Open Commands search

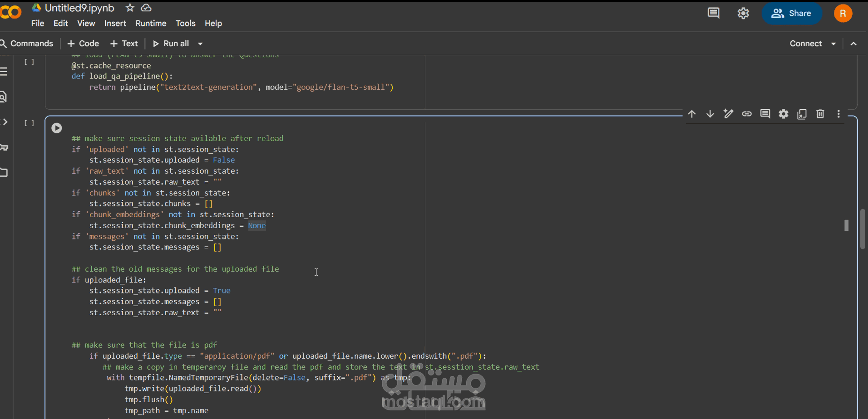(27, 44)
